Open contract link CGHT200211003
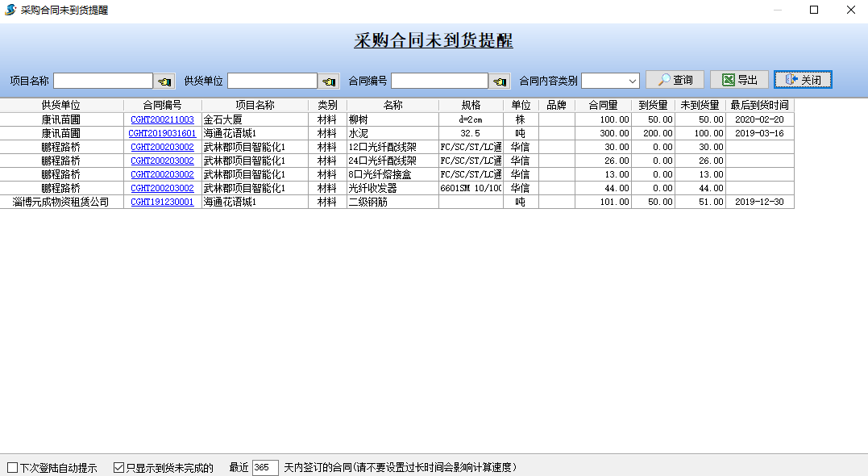 point(162,119)
